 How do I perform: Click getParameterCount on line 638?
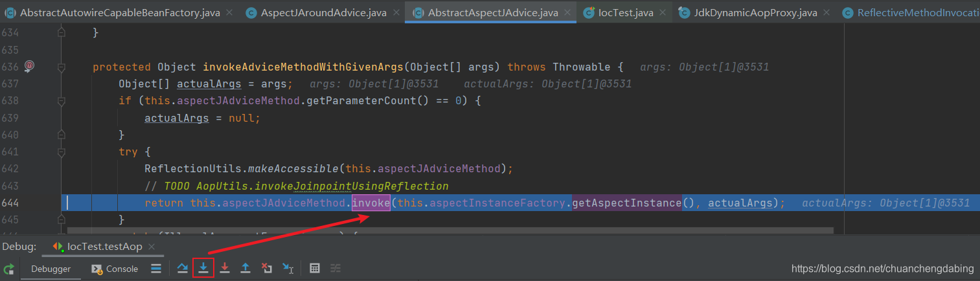click(x=396, y=100)
